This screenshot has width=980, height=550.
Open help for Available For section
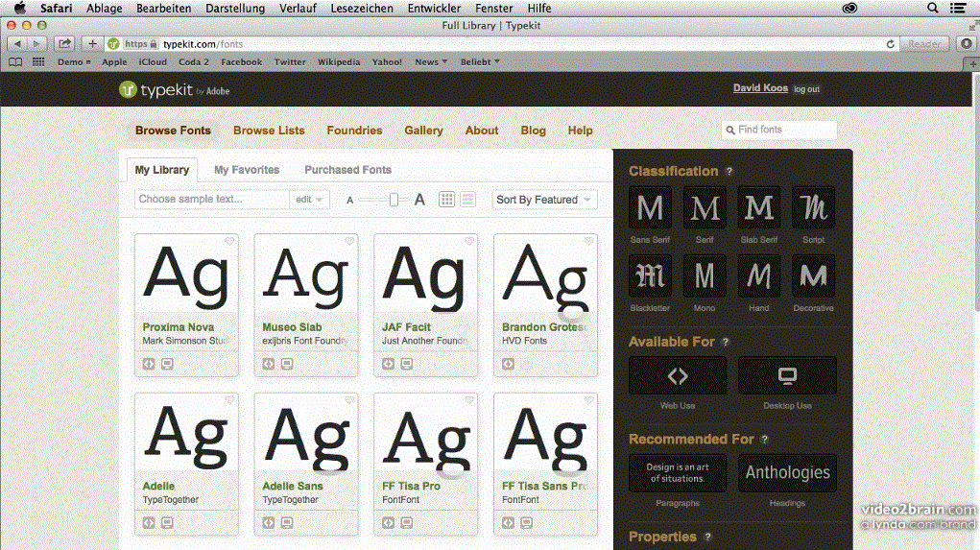tap(726, 342)
